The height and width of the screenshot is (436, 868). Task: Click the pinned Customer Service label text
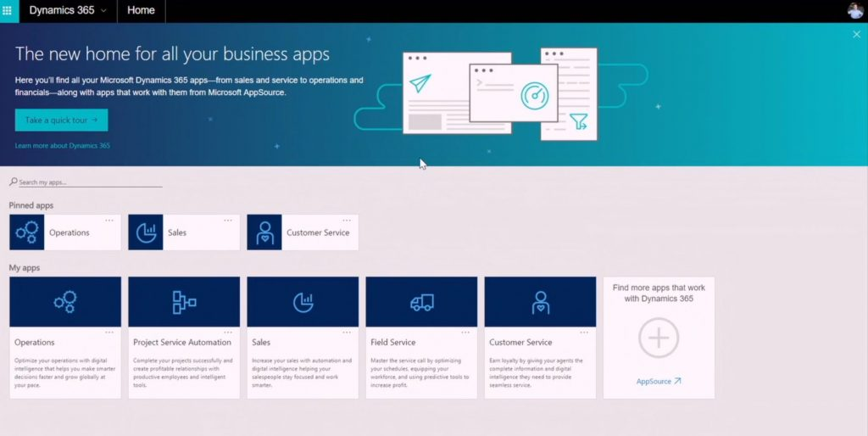(318, 232)
